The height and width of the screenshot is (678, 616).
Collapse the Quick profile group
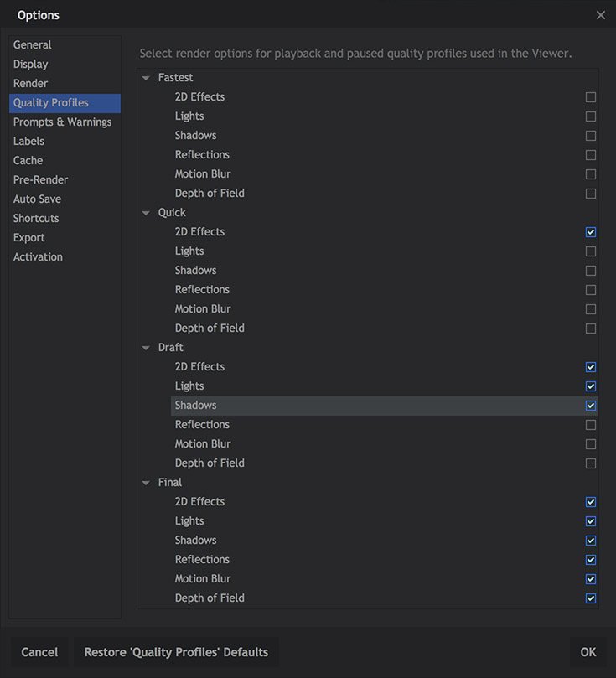[x=147, y=213]
